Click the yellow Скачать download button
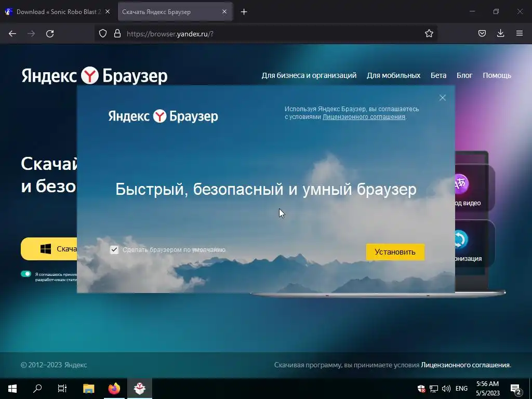Screen dimensions: 532x399 pyautogui.click(x=49, y=249)
